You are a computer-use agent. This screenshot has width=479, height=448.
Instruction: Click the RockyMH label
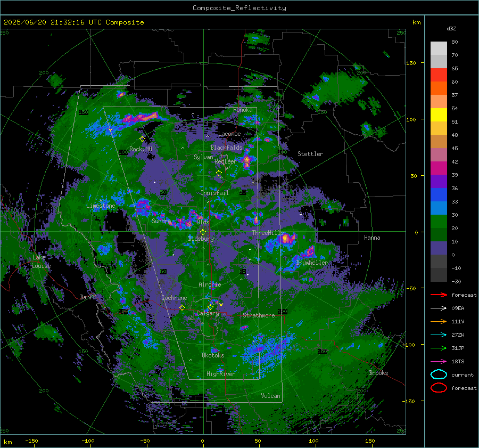click(x=141, y=149)
